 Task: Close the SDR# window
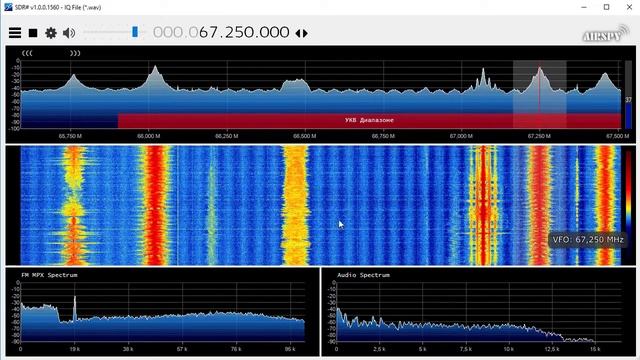tap(629, 7)
